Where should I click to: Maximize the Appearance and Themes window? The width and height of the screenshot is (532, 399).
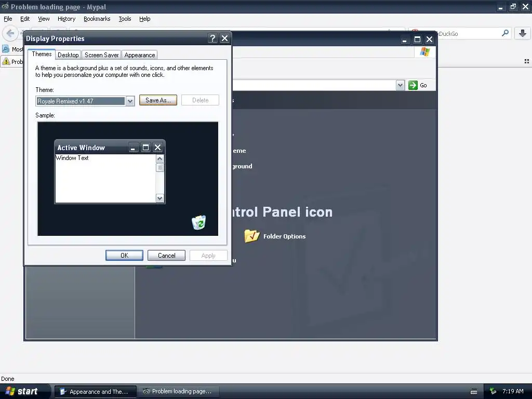pos(417,39)
